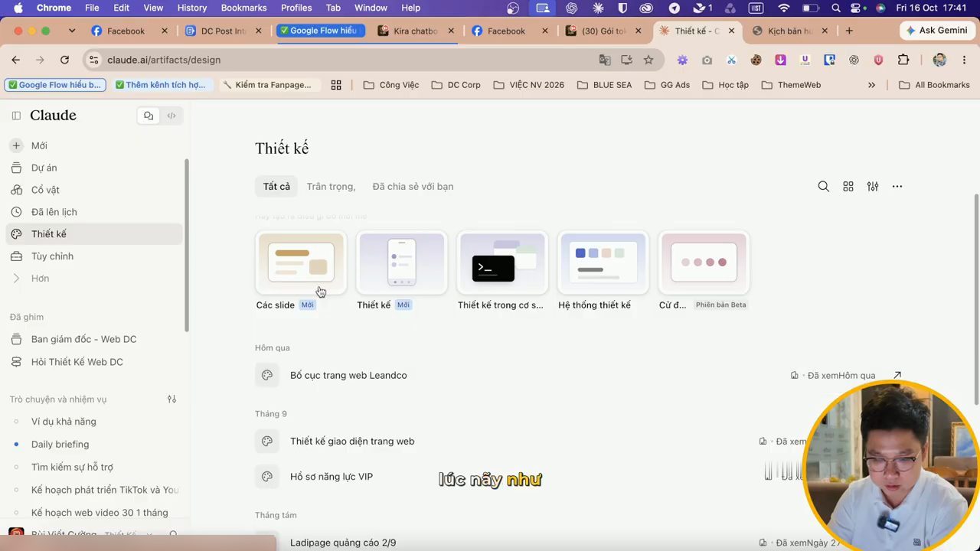Open the Chrome tab search dropdown arrow
The height and width of the screenshot is (551, 980).
coord(71,31)
